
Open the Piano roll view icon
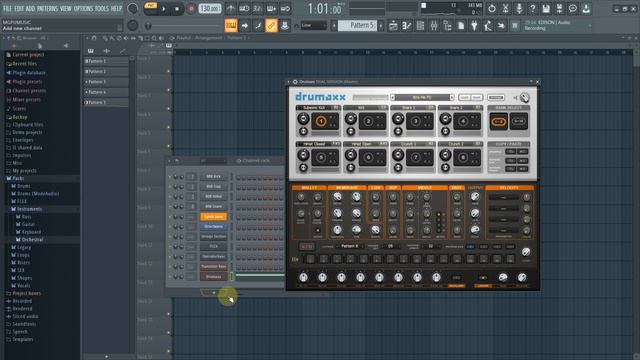point(407,26)
